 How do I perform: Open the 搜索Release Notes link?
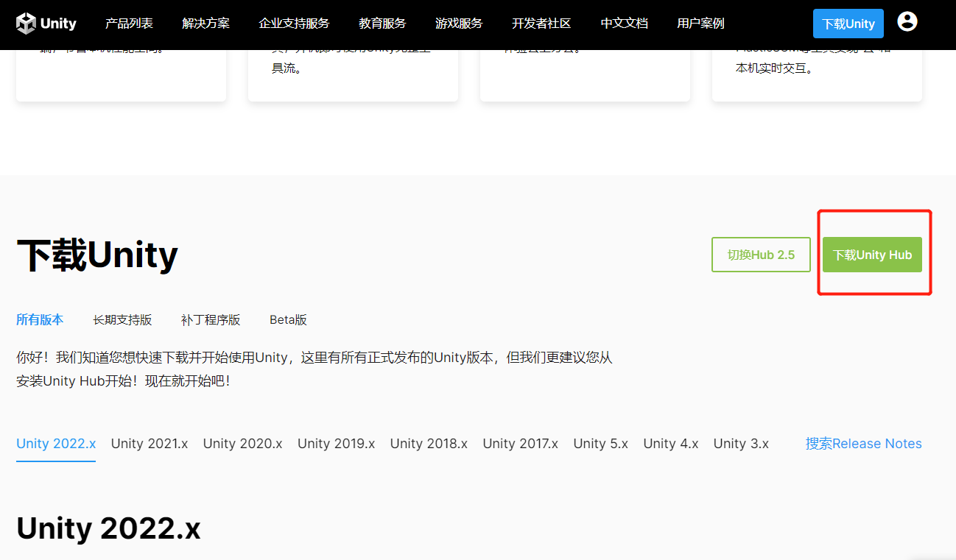click(x=864, y=444)
